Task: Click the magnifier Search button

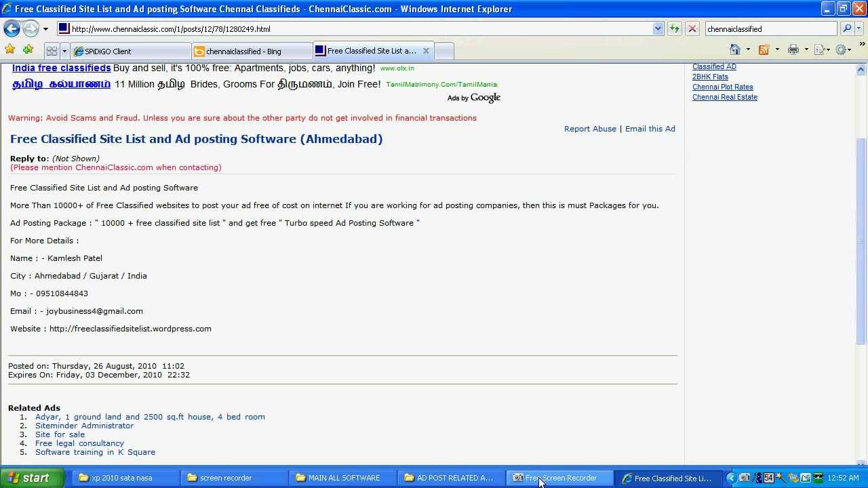Action: pos(846,28)
